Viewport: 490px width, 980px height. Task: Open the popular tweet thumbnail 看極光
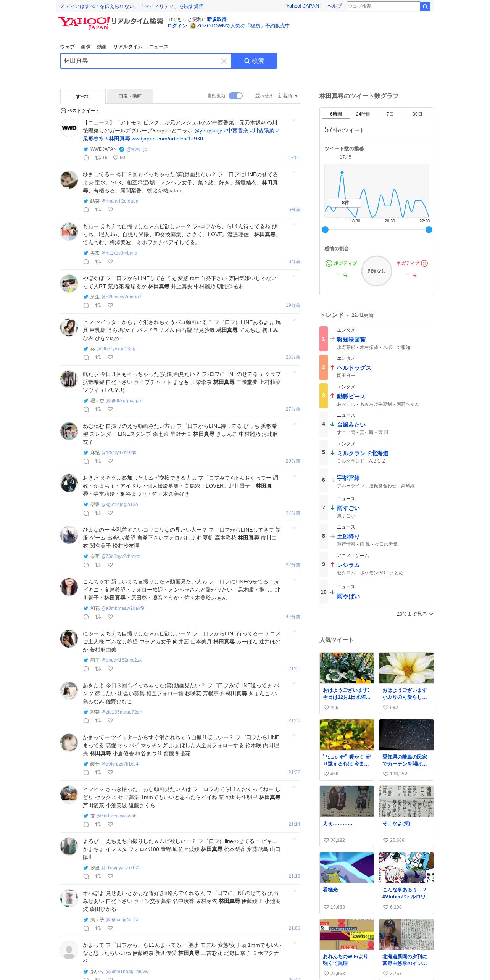[x=347, y=867]
